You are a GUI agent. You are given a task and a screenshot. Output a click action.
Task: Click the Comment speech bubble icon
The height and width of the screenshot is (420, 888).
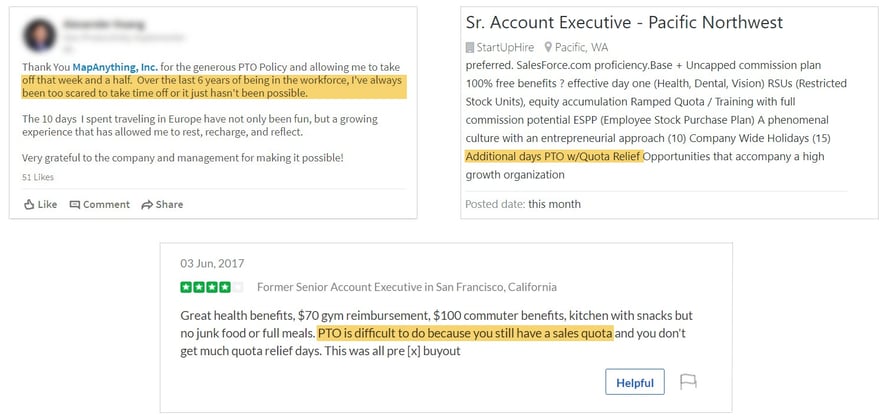75,204
